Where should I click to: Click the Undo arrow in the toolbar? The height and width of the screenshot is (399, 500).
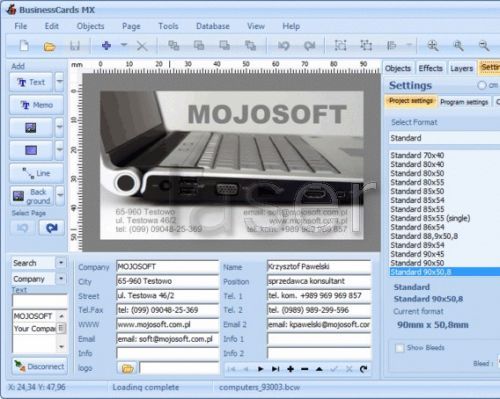(x=284, y=45)
